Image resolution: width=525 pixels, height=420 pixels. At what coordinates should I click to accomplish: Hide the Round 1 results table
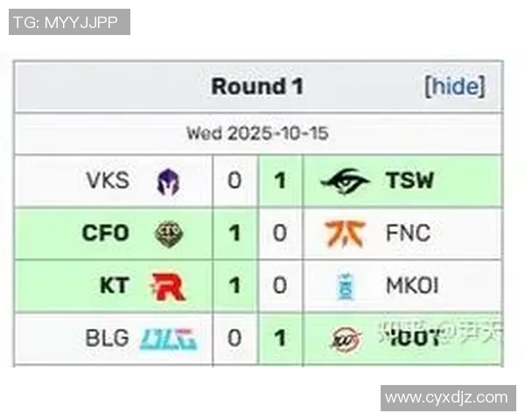point(454,87)
